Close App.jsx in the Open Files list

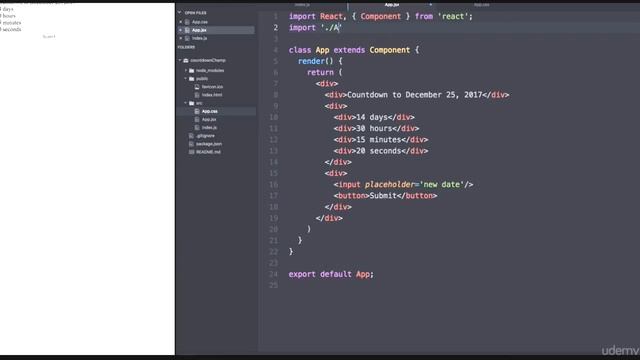tap(181, 30)
